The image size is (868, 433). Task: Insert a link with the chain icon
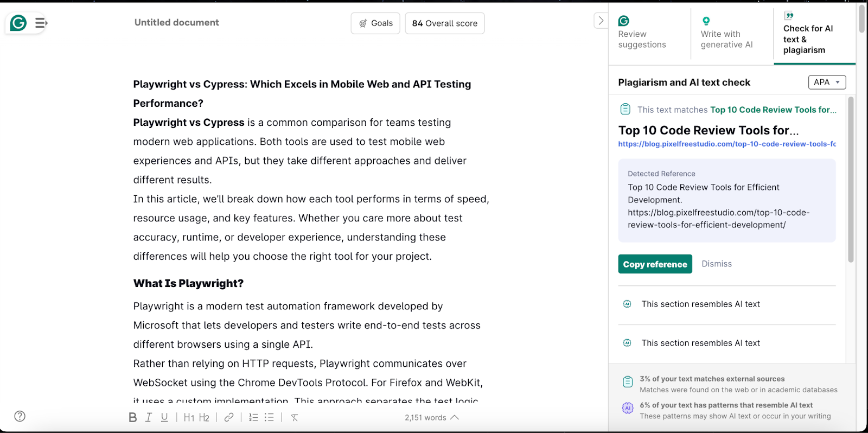pyautogui.click(x=229, y=417)
